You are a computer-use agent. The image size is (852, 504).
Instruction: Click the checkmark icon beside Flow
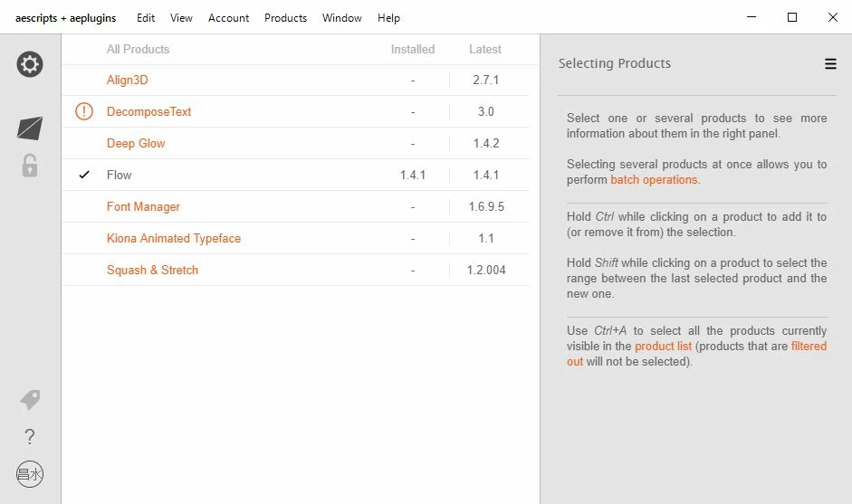pyautogui.click(x=84, y=175)
